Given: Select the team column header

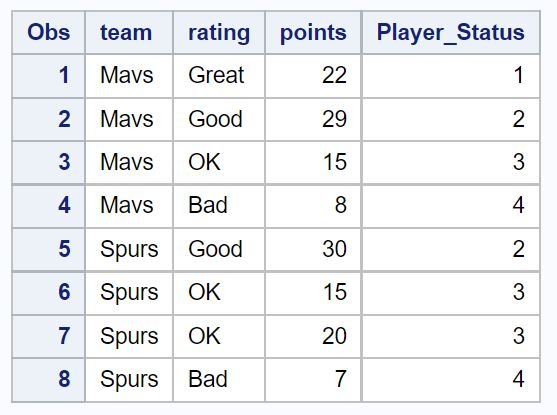Looking at the screenshot, I should click(129, 33).
